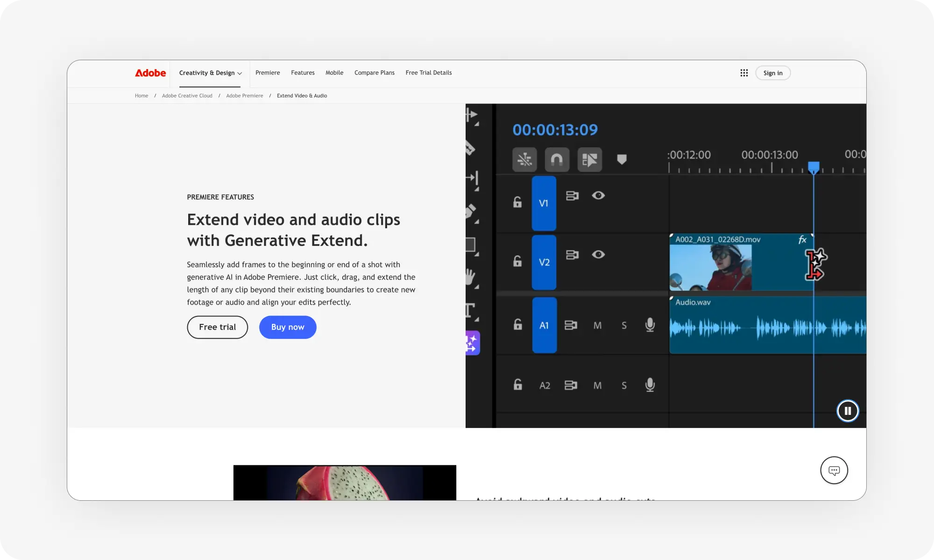Pause the video preview

point(848,411)
